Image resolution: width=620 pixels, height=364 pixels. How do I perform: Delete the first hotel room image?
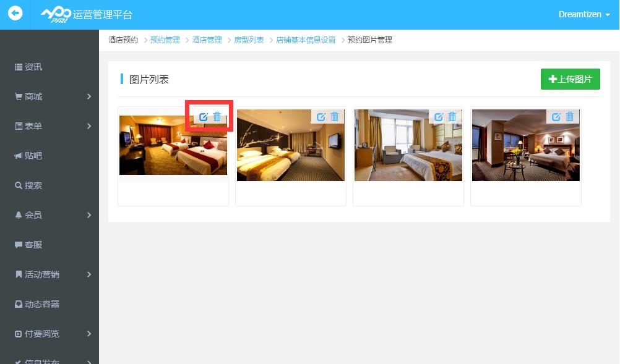coord(217,117)
